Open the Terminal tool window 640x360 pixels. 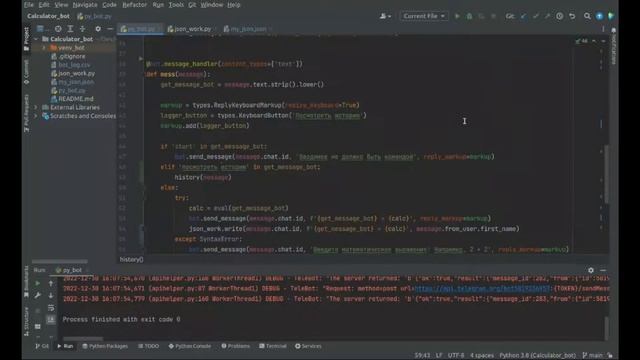[x=273, y=346]
